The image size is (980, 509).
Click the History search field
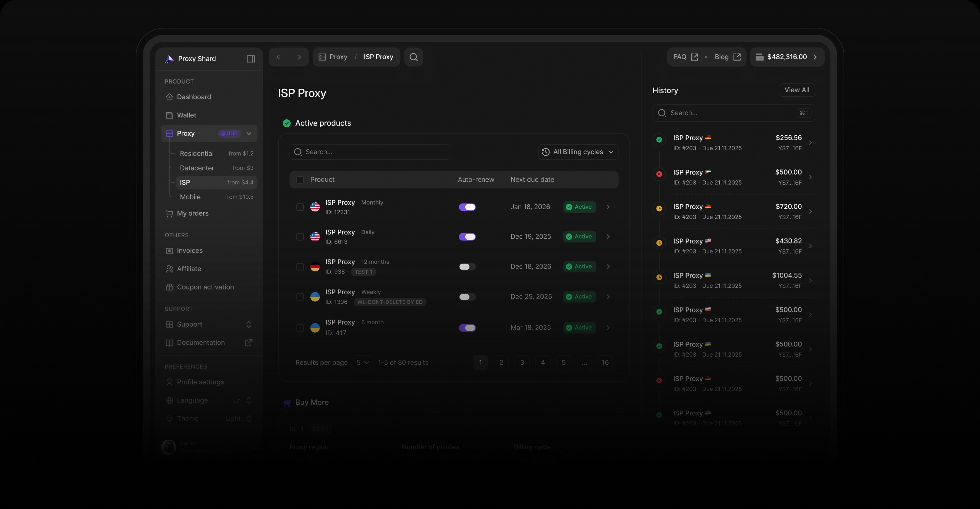coord(734,113)
